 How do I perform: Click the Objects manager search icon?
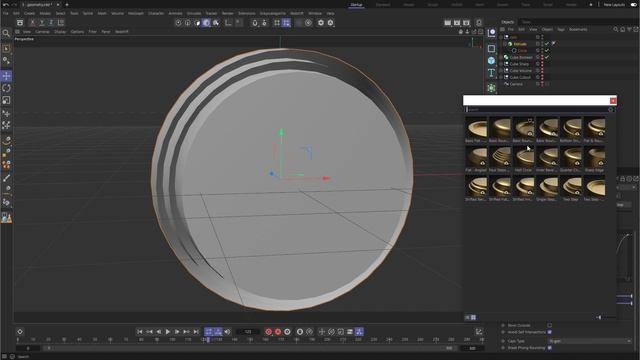pos(616,29)
